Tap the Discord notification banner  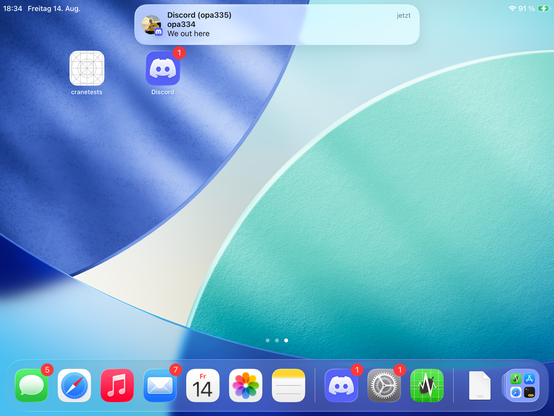pos(277,24)
